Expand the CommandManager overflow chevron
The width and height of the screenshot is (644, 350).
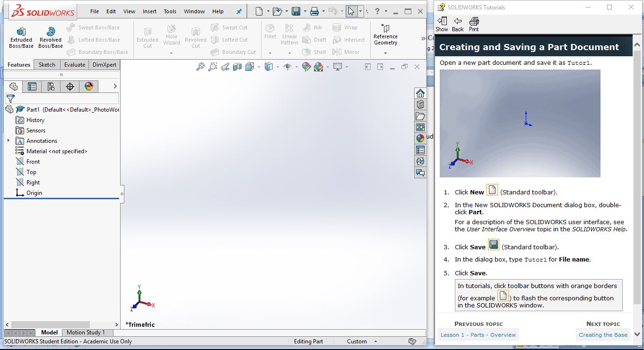(x=423, y=38)
